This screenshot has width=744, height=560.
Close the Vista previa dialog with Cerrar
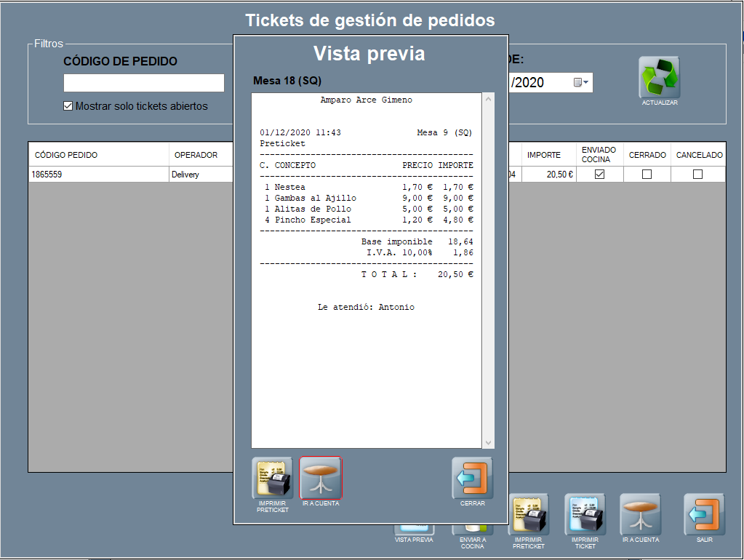(472, 478)
